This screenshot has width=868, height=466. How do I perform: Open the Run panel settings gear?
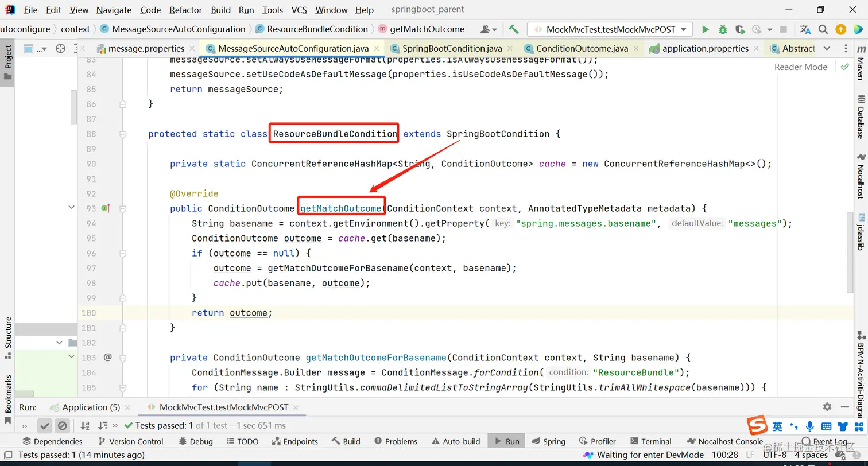827,407
